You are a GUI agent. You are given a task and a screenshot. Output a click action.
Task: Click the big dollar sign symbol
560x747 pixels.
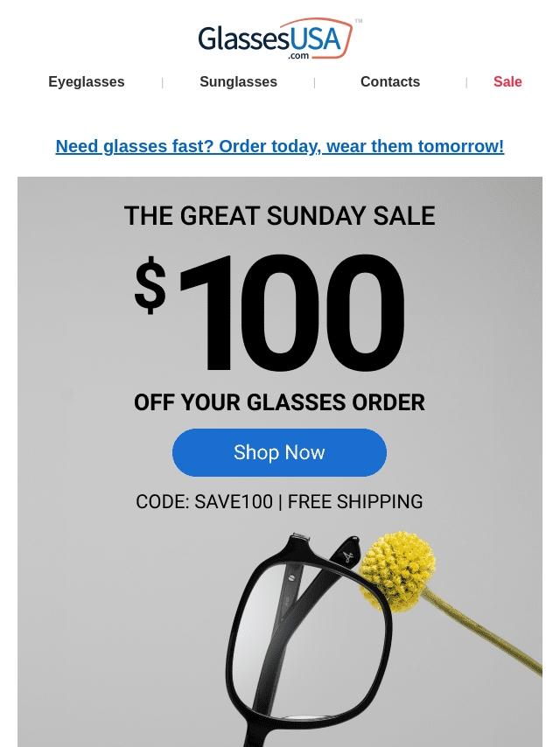tap(150, 285)
